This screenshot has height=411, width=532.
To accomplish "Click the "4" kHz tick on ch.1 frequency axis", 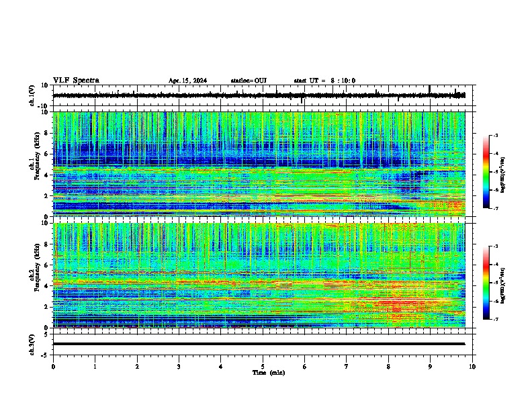I will 47,175.
